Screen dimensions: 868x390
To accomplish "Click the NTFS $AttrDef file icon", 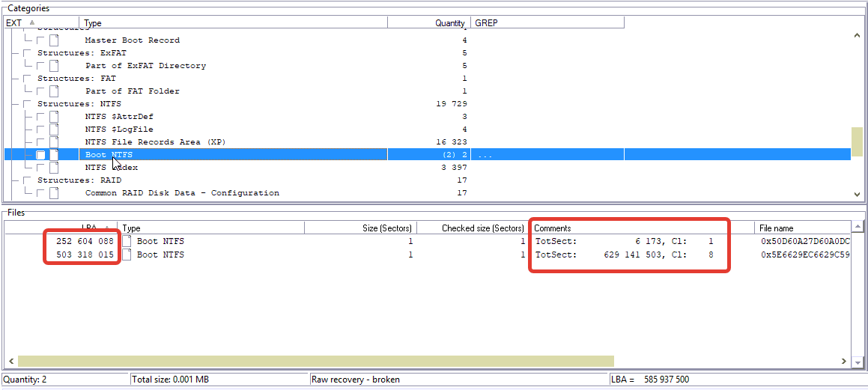I will point(54,117).
